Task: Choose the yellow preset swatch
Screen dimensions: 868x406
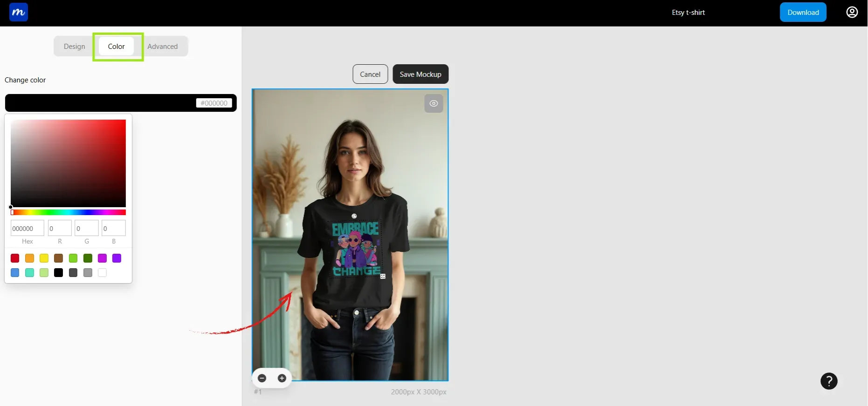Action: click(x=44, y=258)
